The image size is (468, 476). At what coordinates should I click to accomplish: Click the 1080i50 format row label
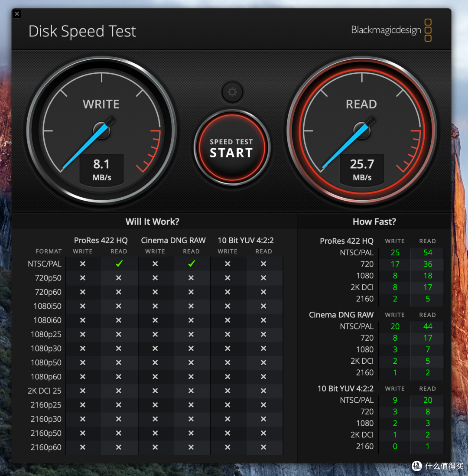(x=47, y=306)
